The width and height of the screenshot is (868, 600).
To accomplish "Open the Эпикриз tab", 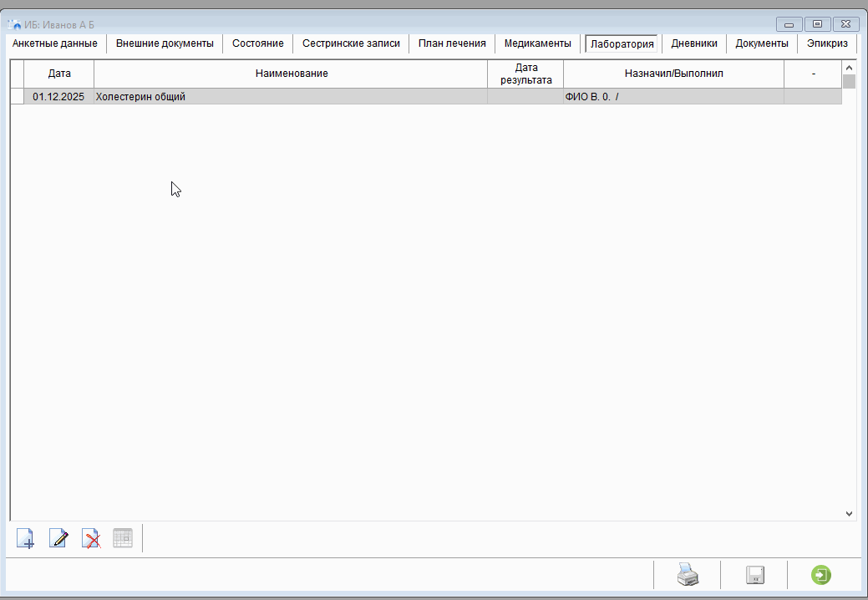I will point(827,43).
